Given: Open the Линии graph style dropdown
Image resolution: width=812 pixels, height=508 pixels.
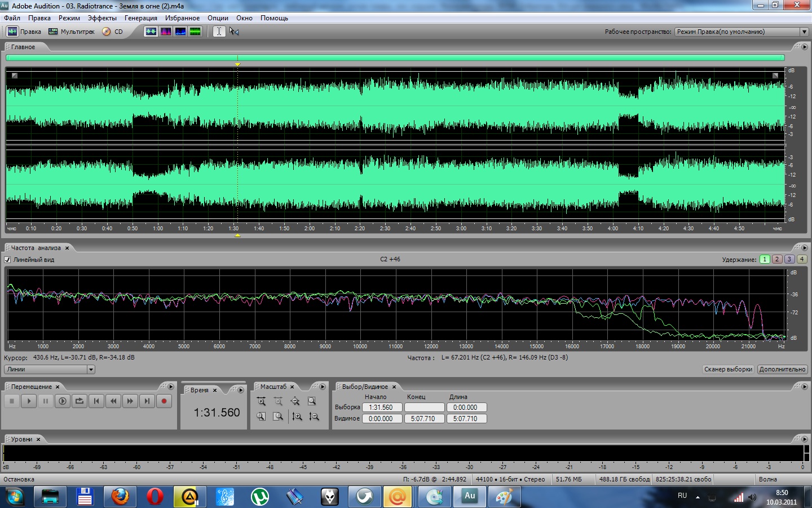Looking at the screenshot, I should [x=50, y=369].
